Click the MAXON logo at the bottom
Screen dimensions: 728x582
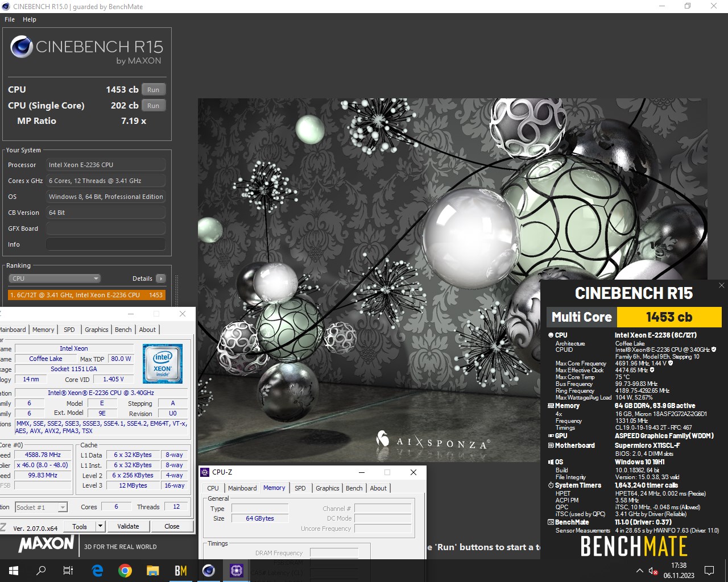[x=47, y=544]
